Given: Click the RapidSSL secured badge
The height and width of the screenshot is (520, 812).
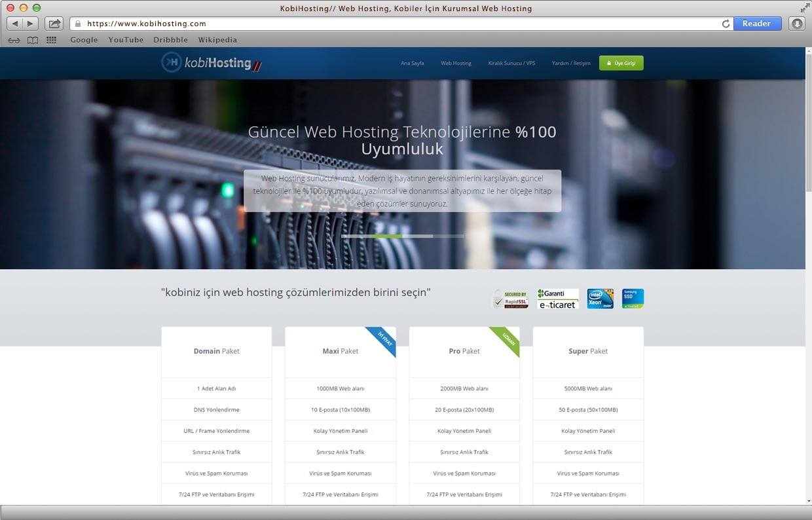Looking at the screenshot, I should [511, 299].
